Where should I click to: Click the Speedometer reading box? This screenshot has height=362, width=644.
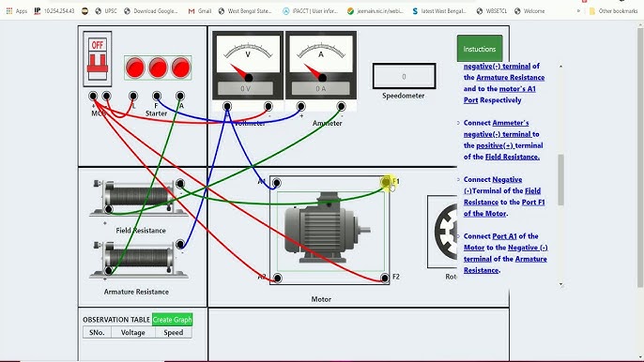coord(404,76)
